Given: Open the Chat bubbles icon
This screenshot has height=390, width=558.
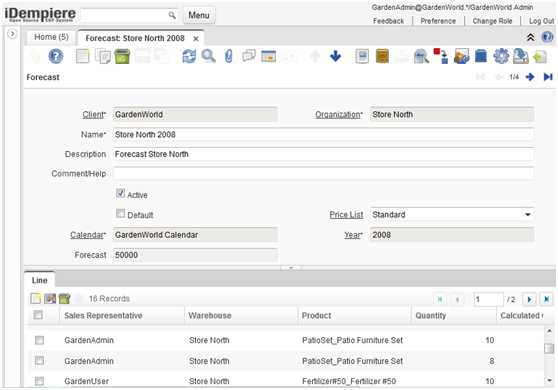Looking at the screenshot, I should click(249, 56).
